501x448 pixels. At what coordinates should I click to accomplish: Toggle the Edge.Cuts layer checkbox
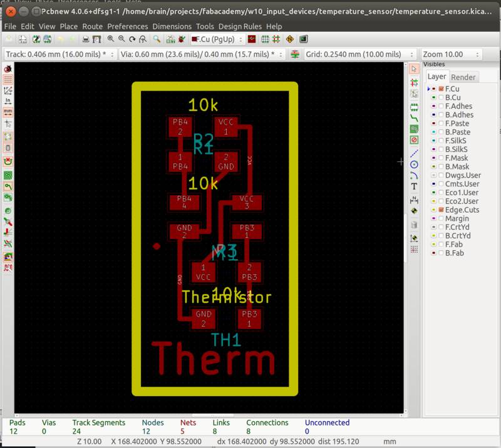click(x=443, y=210)
